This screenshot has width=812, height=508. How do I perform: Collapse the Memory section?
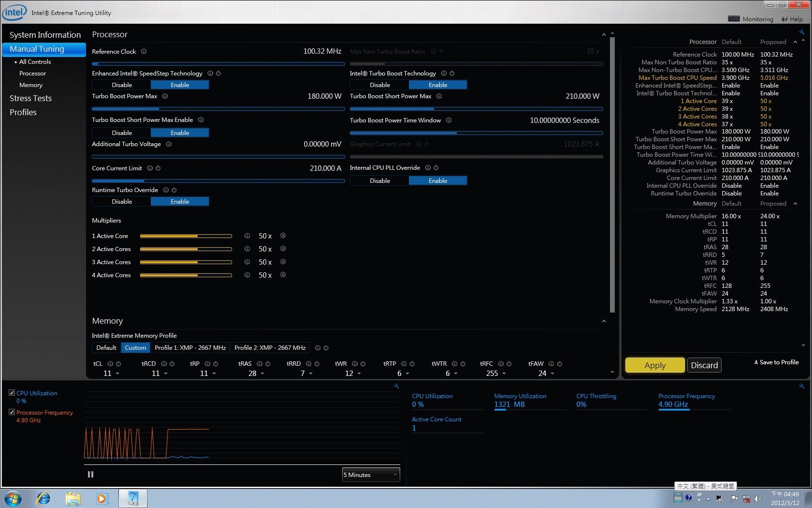click(604, 321)
